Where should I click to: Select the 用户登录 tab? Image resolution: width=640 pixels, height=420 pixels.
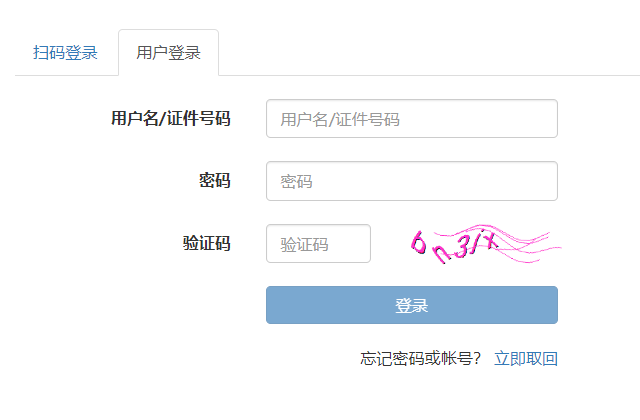coord(169,53)
